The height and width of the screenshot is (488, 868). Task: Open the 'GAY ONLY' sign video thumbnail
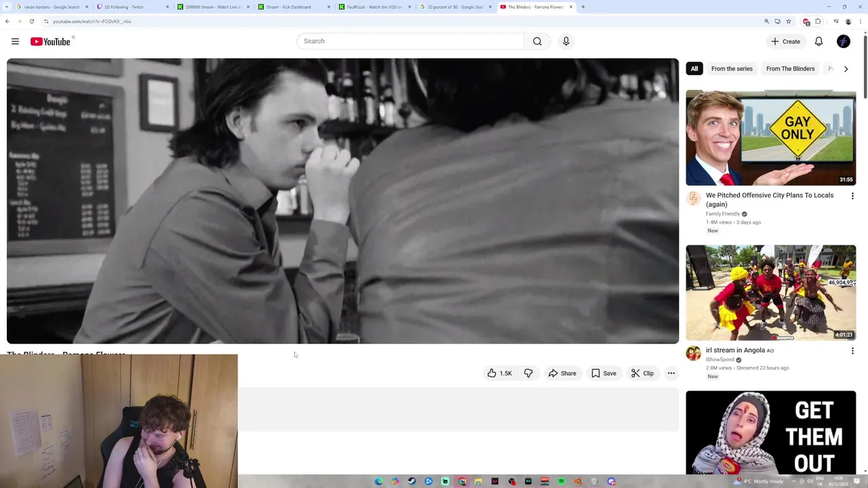point(770,138)
